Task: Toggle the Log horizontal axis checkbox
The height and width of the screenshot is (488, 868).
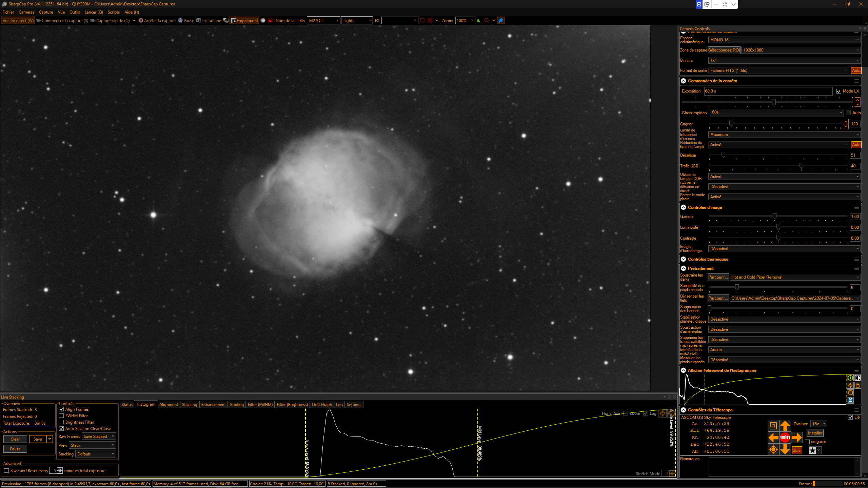Action: 646,413
